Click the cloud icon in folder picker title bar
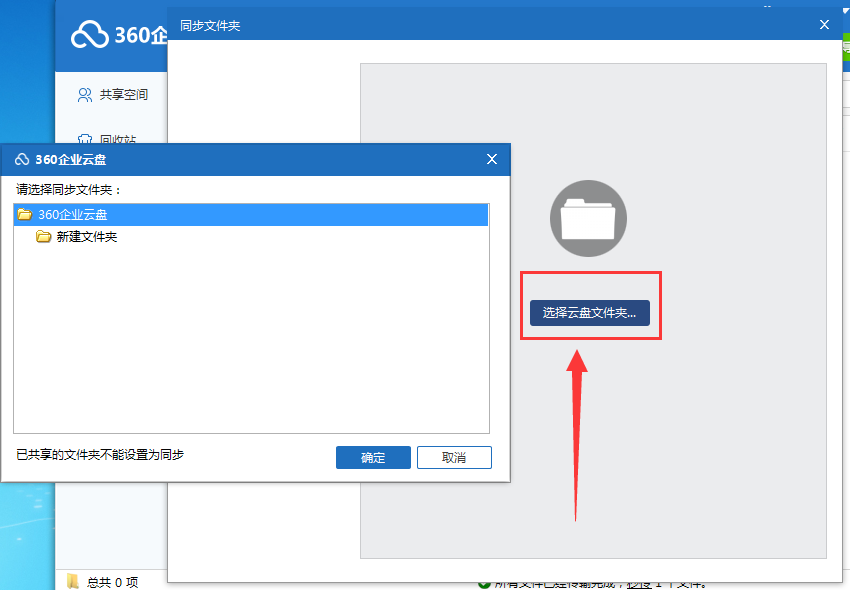 [x=22, y=159]
